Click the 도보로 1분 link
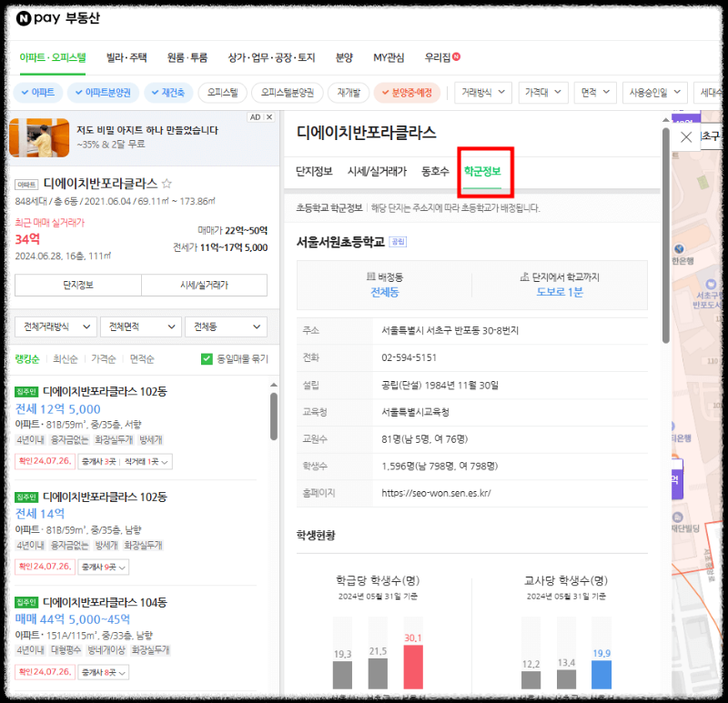Viewport: 728px width, 703px height. [560, 292]
